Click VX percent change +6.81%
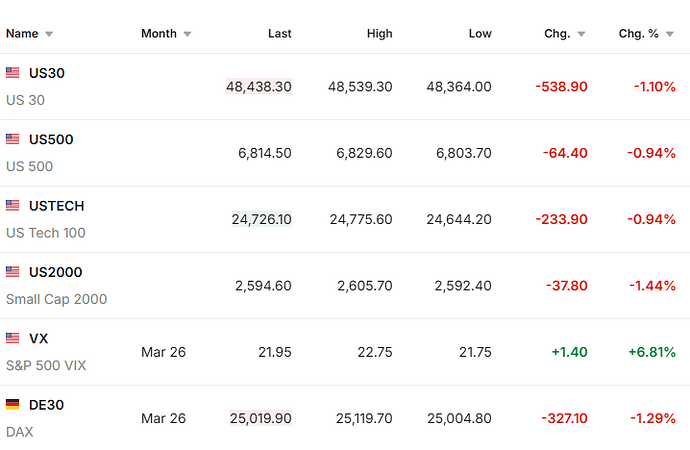This screenshot has height=450, width=690. point(652,352)
